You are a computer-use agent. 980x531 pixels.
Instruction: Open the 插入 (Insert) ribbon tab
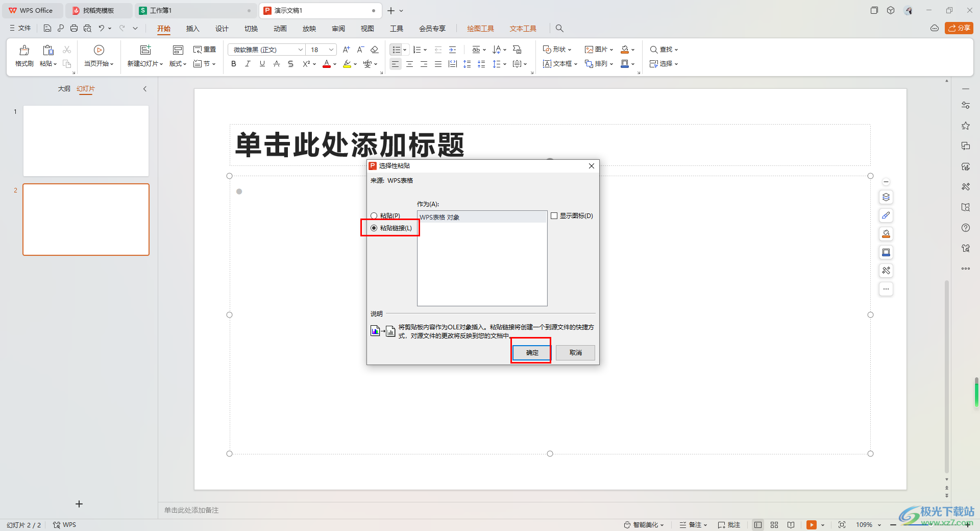pyautogui.click(x=192, y=29)
